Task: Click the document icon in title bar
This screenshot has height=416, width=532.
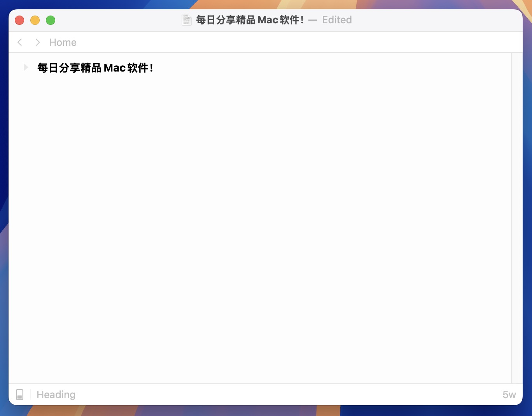Action: (187, 20)
